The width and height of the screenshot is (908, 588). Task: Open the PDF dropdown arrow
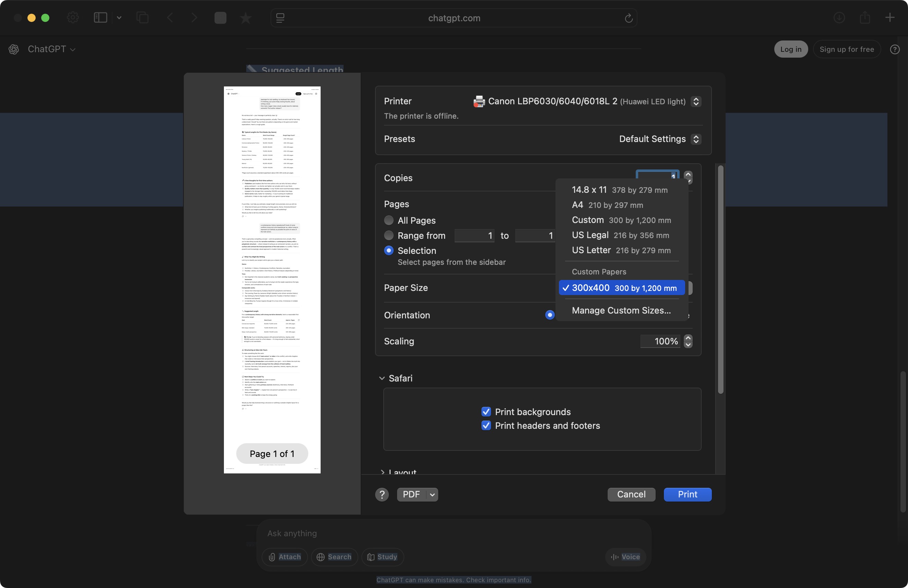pos(432,494)
